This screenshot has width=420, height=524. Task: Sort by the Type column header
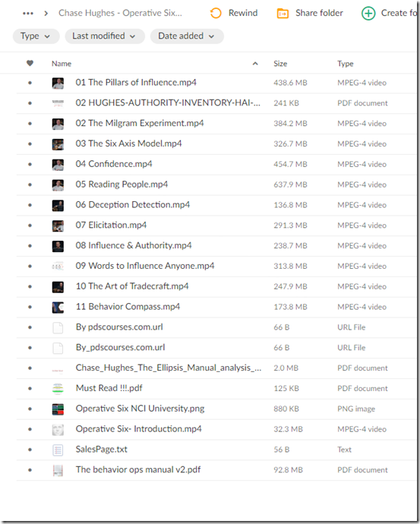[x=345, y=64]
